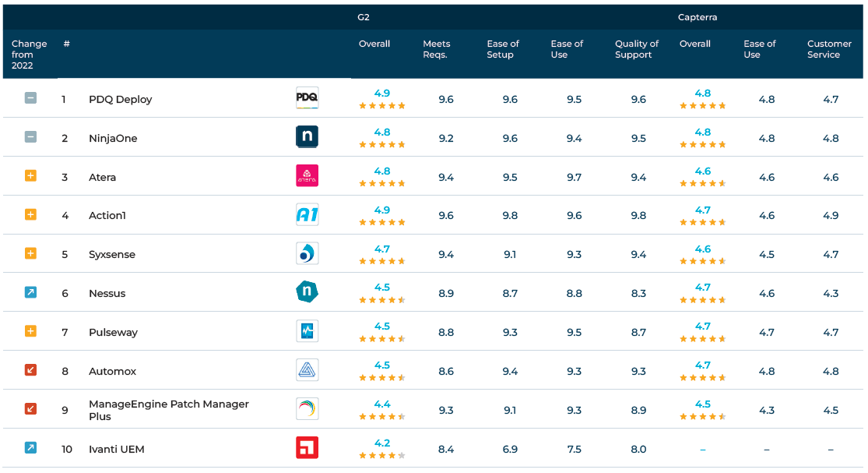Click Nessus's Customer Service value 4.3

point(831,293)
